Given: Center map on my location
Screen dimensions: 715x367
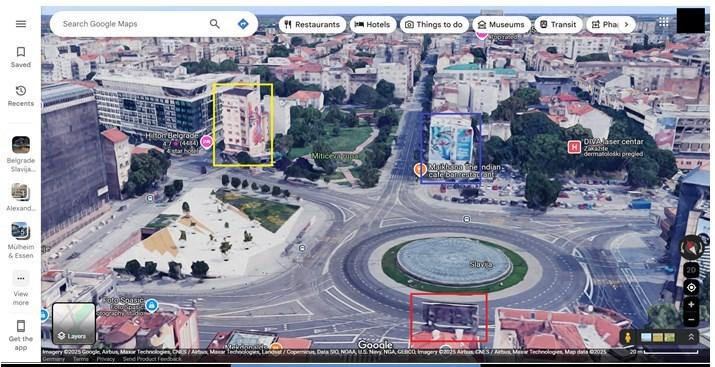Looking at the screenshot, I should point(691,288).
